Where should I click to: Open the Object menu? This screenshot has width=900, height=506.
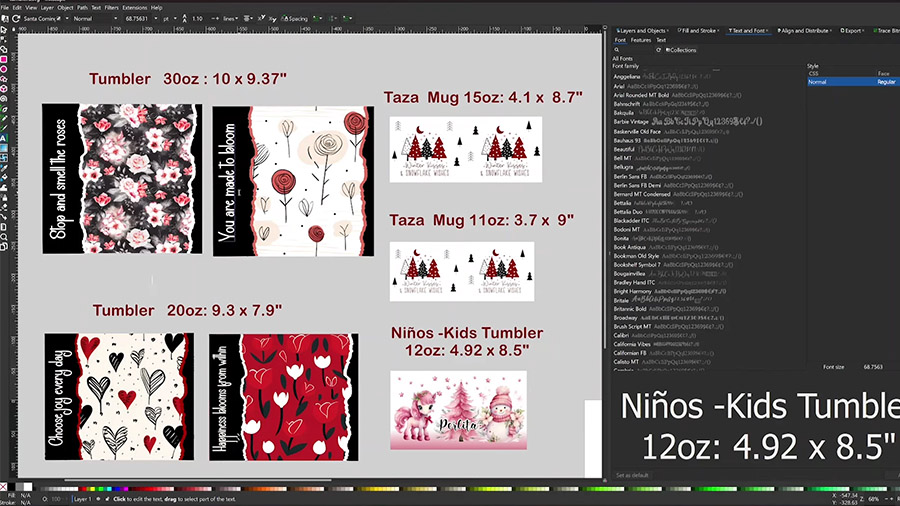click(x=65, y=8)
